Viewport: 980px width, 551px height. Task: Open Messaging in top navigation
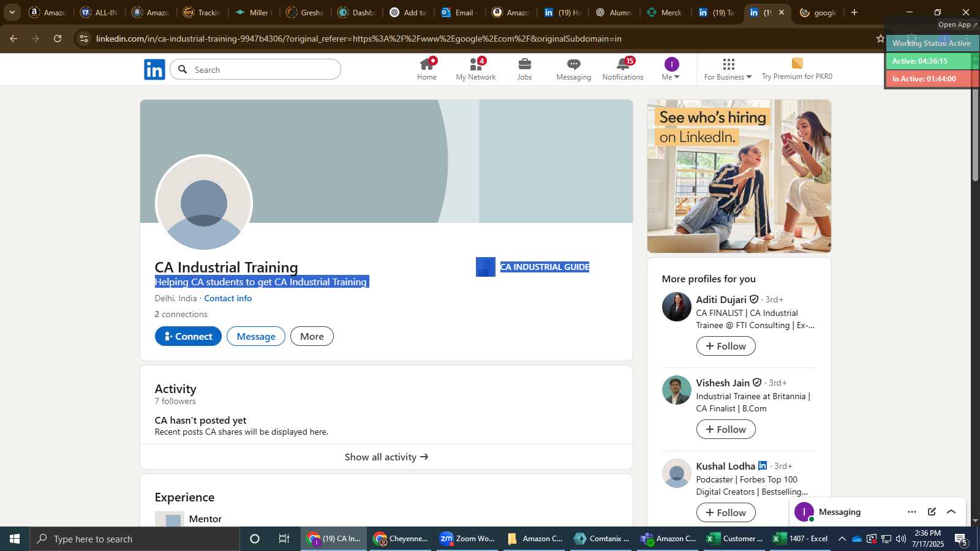[x=573, y=69]
